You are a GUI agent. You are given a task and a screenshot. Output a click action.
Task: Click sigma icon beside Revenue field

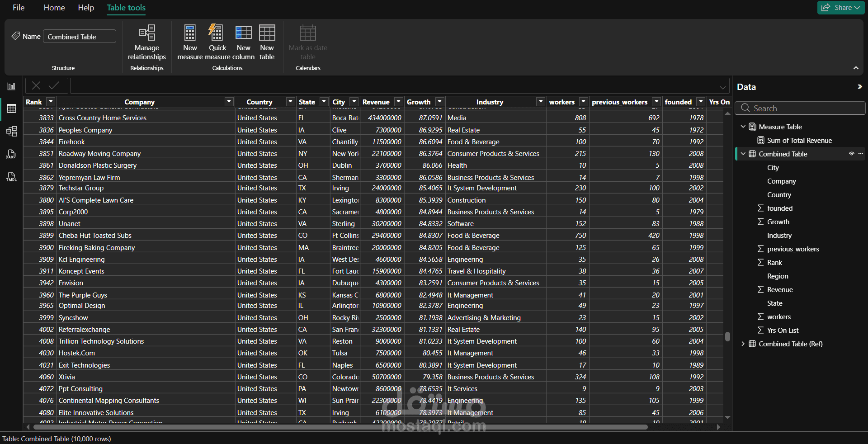point(761,290)
